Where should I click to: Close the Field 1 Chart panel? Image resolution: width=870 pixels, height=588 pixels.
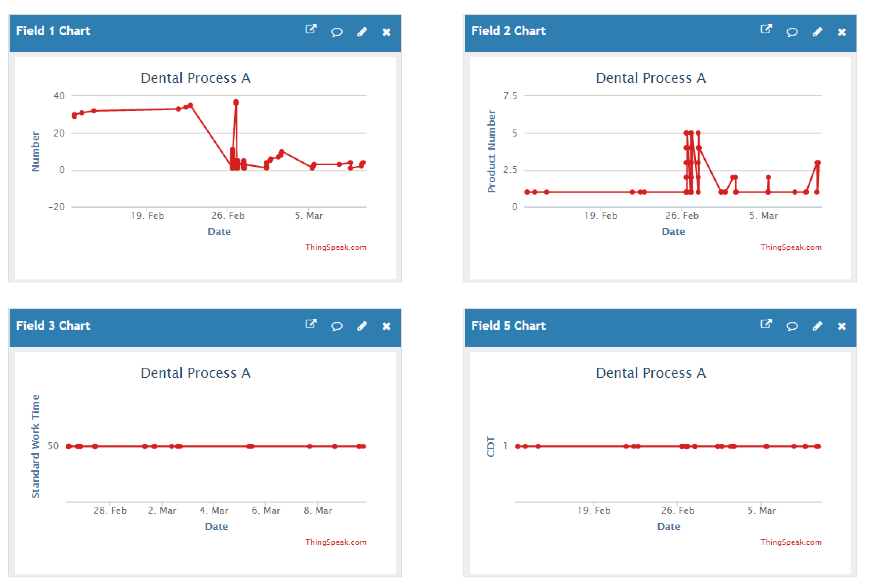click(386, 32)
